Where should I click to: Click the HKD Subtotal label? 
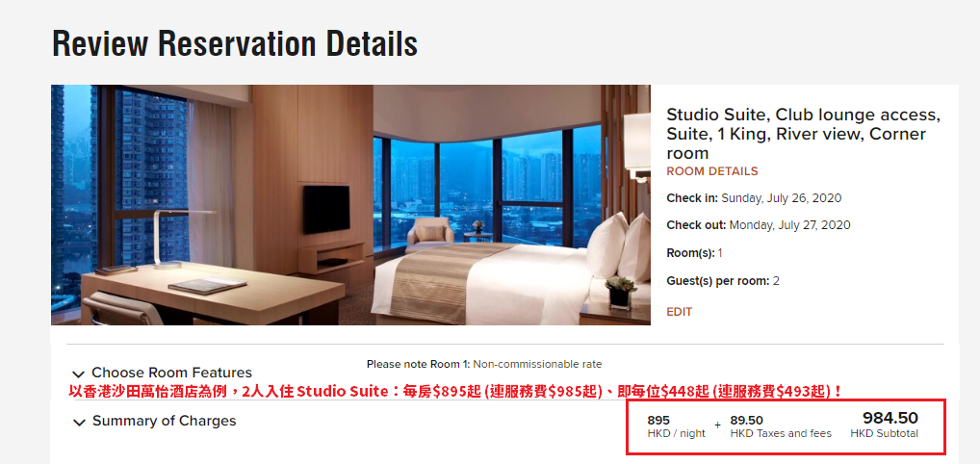tap(885, 433)
